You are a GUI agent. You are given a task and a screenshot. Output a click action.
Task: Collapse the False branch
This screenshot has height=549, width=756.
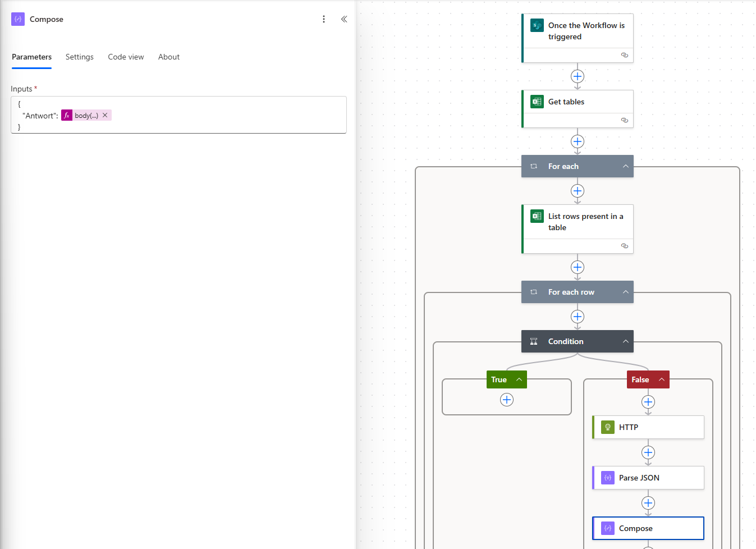tap(662, 379)
